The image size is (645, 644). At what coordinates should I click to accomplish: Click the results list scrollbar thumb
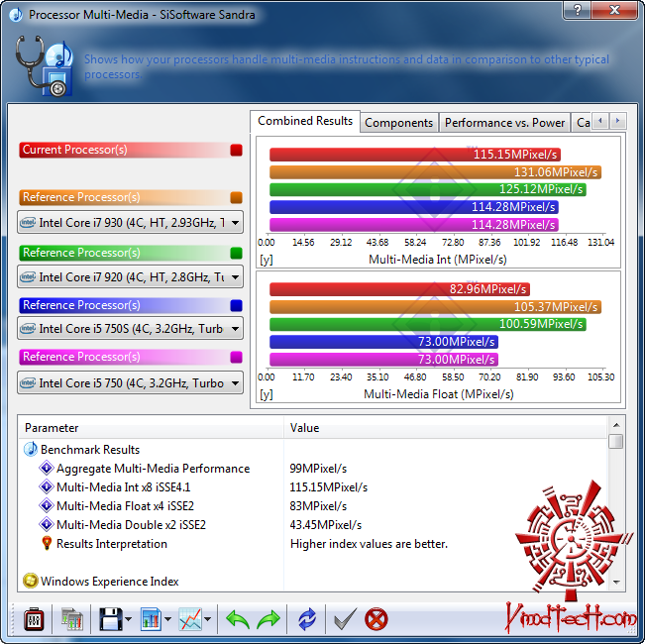[x=616, y=441]
